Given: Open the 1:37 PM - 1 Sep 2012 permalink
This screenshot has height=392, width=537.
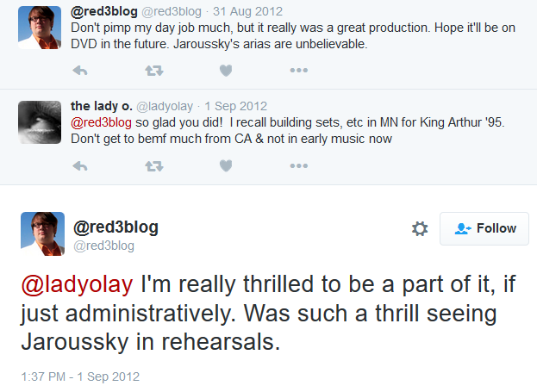Looking at the screenshot, I should coord(80,376).
